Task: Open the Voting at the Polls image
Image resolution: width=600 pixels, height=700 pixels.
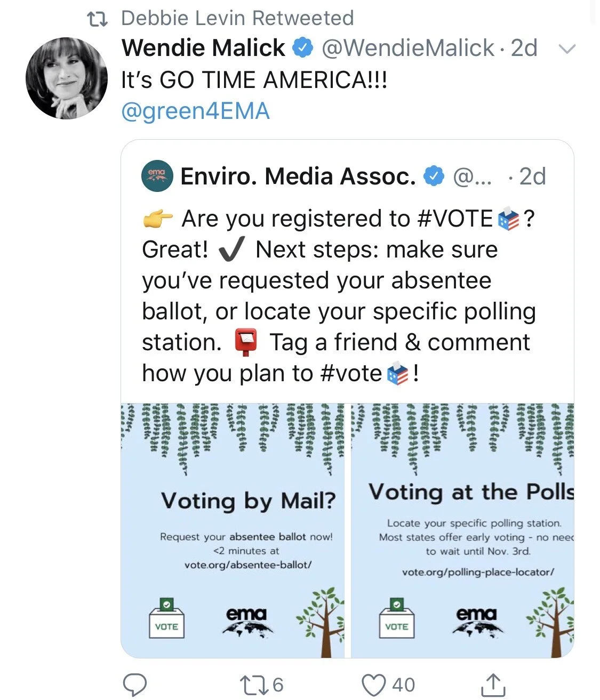Action: [x=462, y=530]
